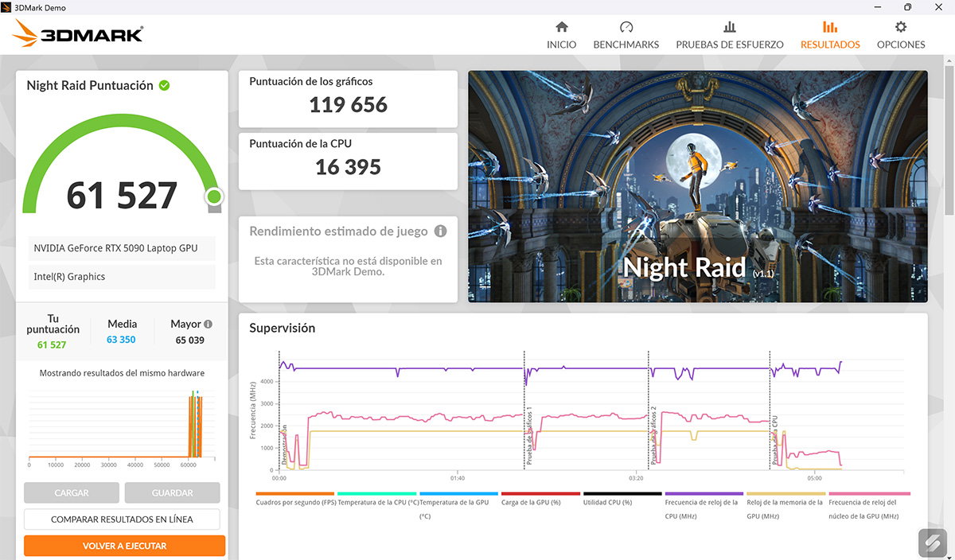Click the graphics score 119 656
The height and width of the screenshot is (560, 955).
pyautogui.click(x=348, y=104)
